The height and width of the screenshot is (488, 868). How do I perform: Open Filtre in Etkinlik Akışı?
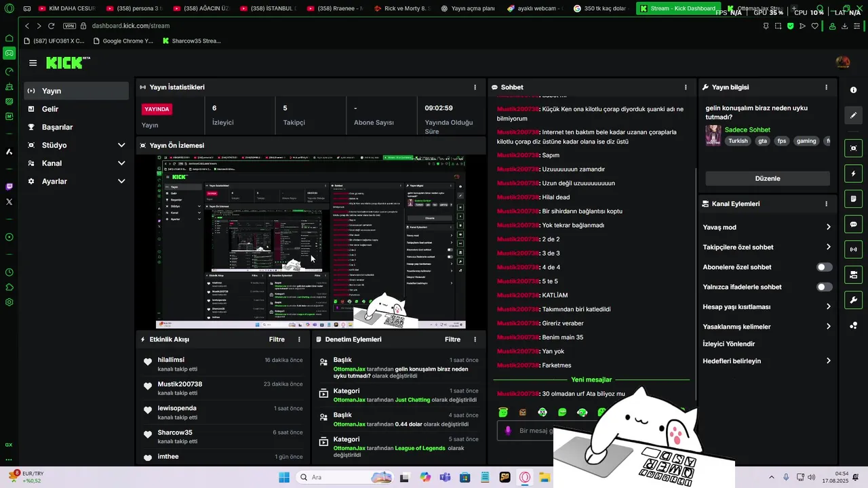pyautogui.click(x=277, y=340)
